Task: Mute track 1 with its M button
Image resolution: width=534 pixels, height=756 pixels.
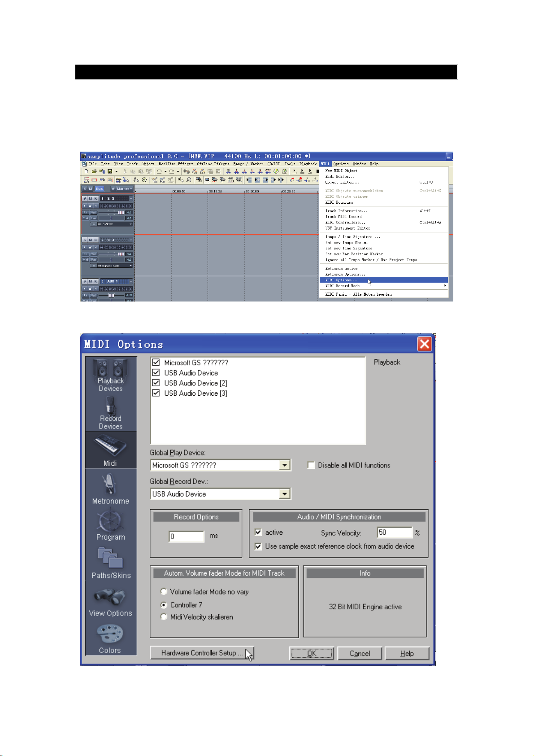Action: [x=90, y=198]
